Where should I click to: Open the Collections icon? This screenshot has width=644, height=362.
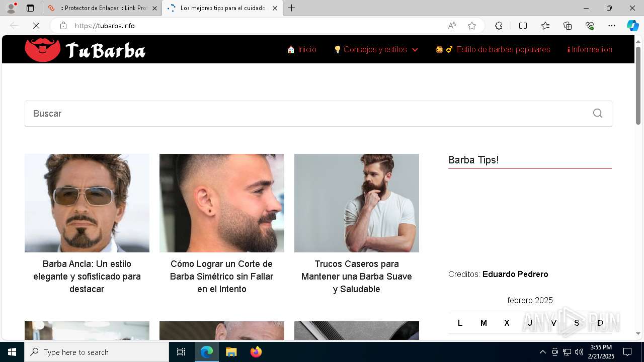[568, 26]
